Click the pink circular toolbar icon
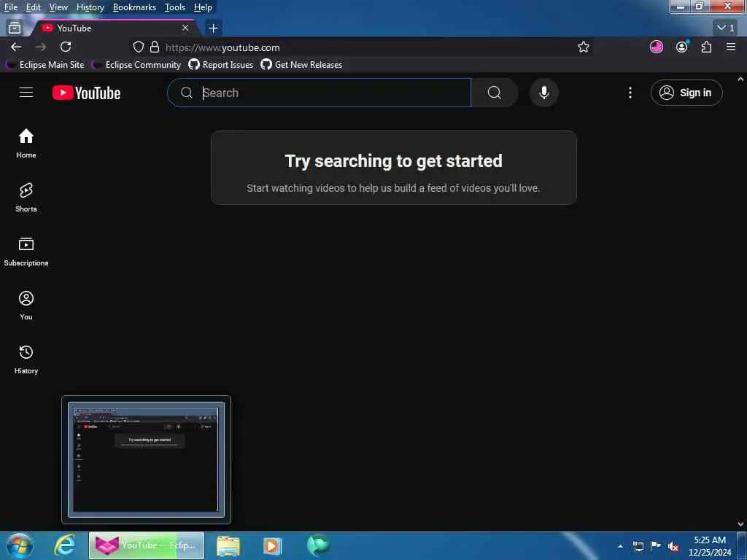This screenshot has width=747, height=560. coord(657,47)
